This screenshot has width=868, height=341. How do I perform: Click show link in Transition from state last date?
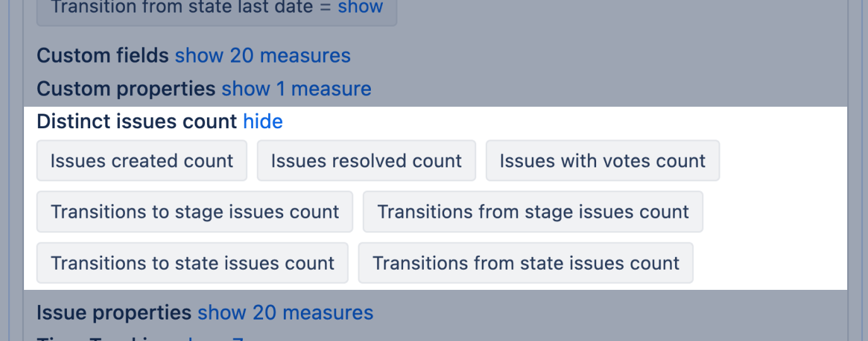coord(360,8)
